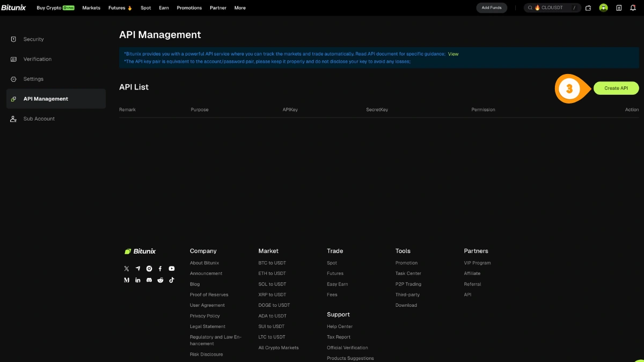Go to Markets in top navigation
The height and width of the screenshot is (362, 644).
(91, 8)
